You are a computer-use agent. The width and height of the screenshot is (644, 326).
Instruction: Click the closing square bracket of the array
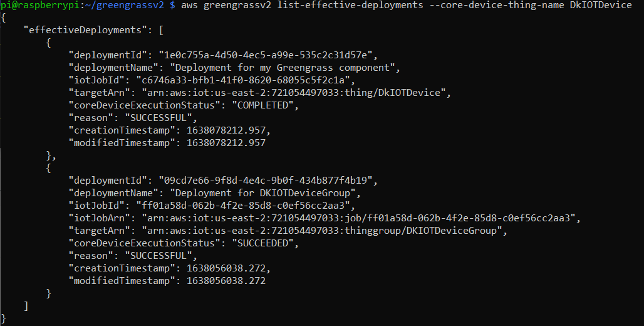pyautogui.click(x=26, y=306)
